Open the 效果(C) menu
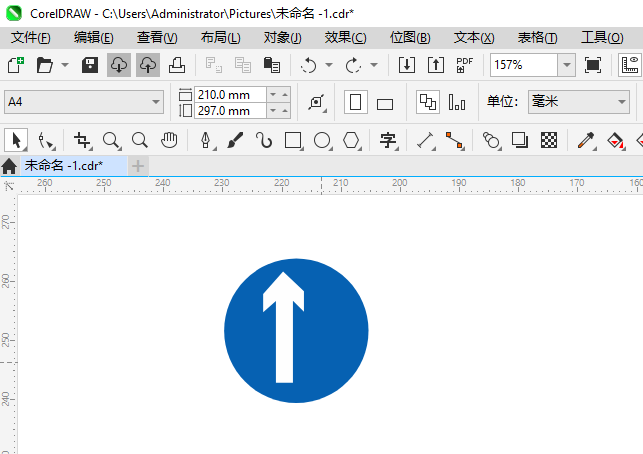This screenshot has height=454, width=643. 345,38
